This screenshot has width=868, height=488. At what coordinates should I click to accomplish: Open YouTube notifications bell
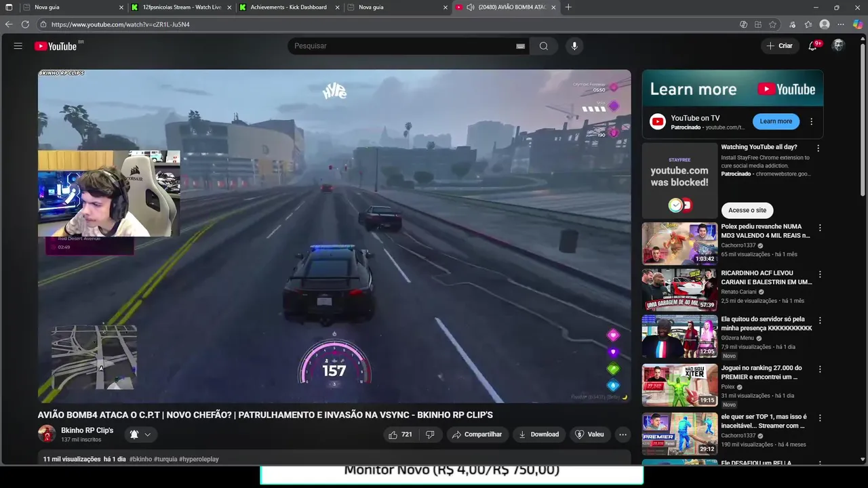(812, 46)
